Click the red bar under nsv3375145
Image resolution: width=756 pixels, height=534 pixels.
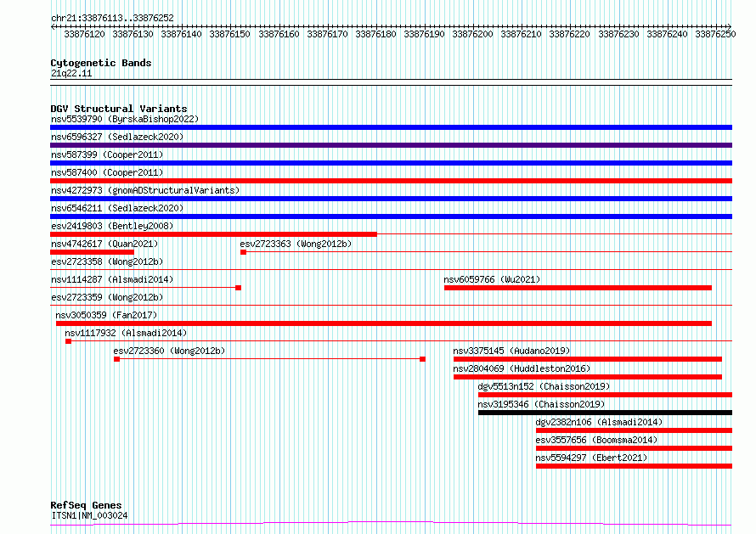tap(588, 359)
